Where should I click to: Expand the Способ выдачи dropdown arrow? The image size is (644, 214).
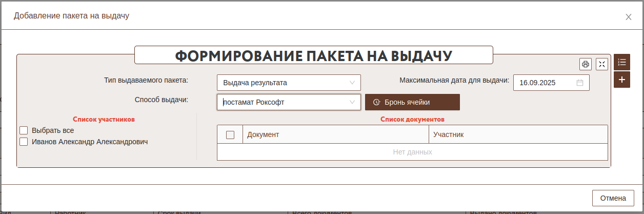[x=352, y=102]
